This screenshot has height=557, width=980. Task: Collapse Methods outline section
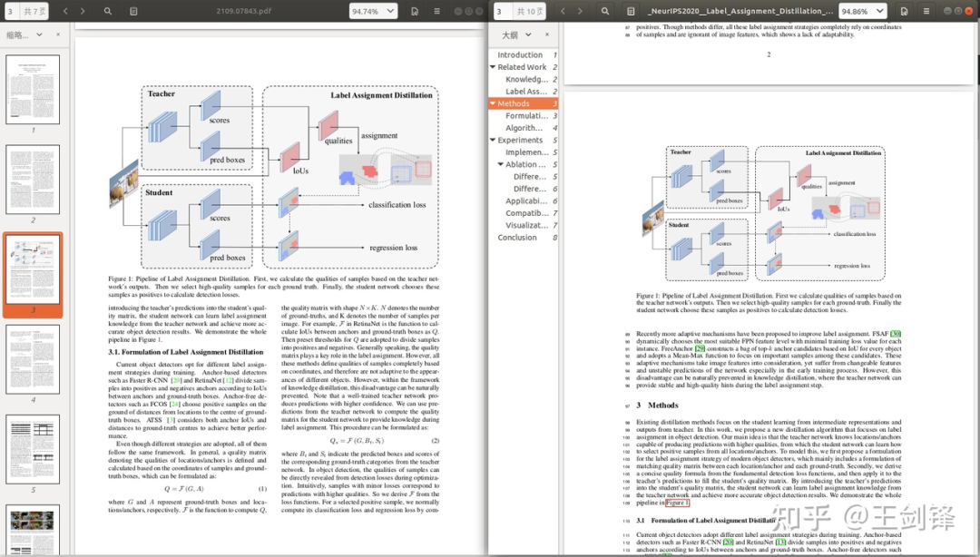click(493, 103)
